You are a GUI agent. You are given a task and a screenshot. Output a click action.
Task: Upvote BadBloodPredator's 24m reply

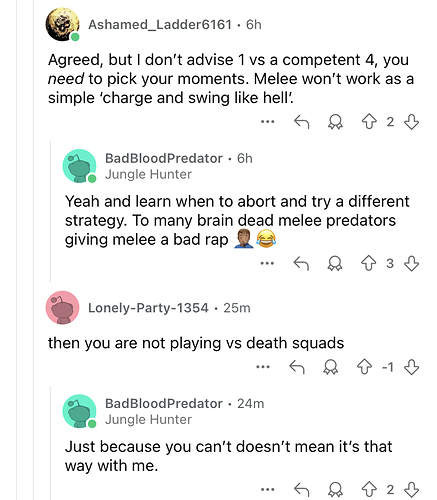[x=369, y=489]
